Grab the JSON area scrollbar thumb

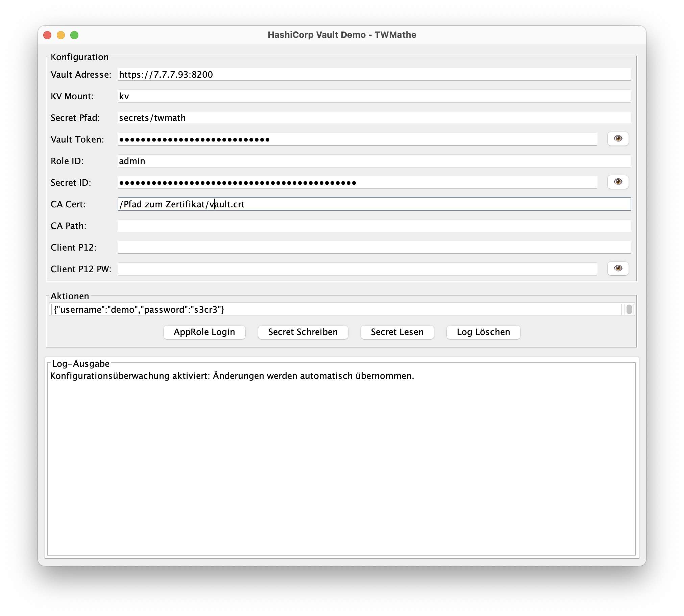(629, 309)
